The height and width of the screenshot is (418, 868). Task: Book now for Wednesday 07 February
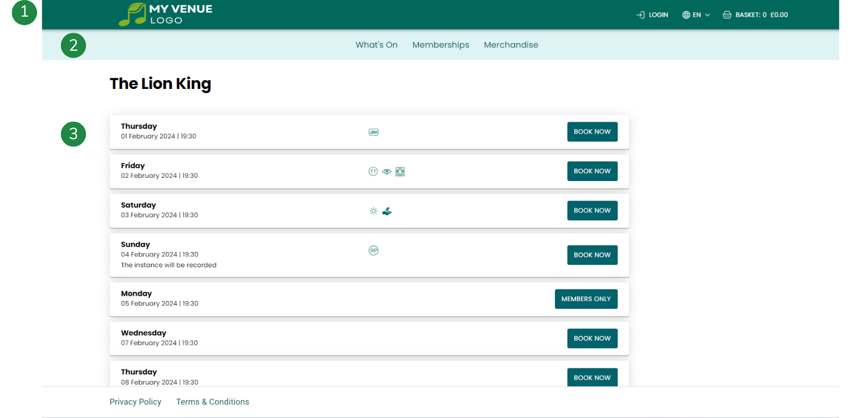592,338
